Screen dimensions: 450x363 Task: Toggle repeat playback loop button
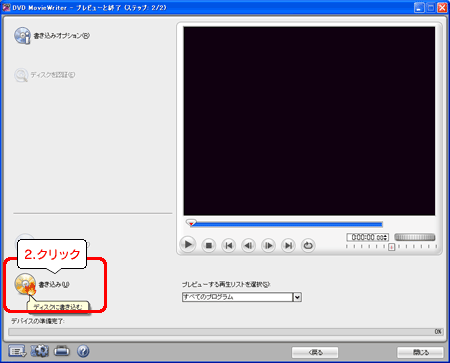(308, 246)
